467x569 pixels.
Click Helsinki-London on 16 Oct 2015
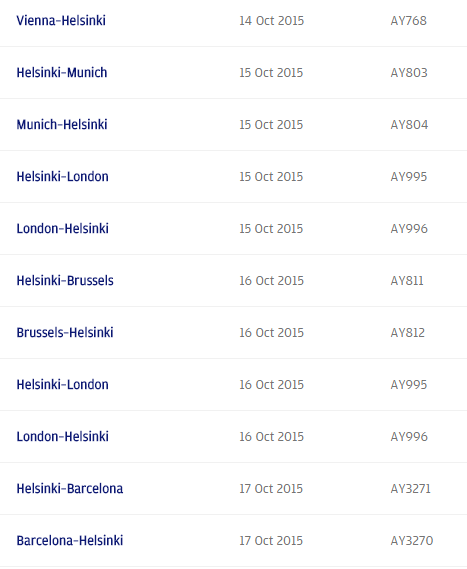[x=62, y=385]
